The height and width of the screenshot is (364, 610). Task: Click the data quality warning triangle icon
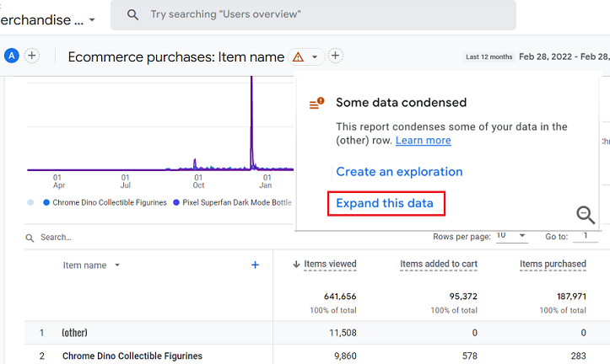tap(298, 57)
